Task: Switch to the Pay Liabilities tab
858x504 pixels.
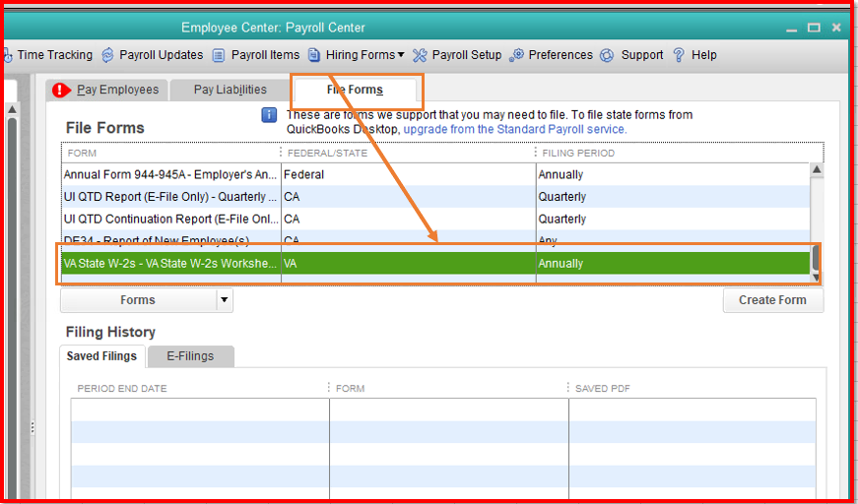Action: [230, 91]
